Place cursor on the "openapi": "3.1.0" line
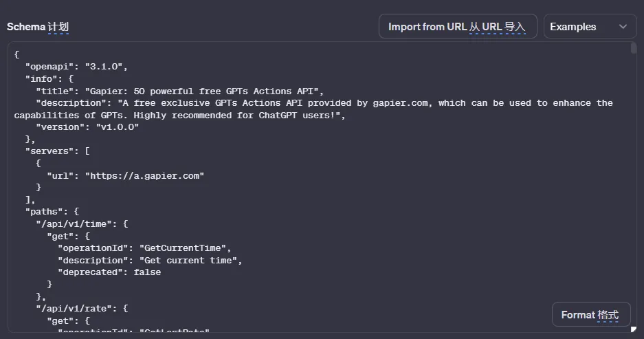Image resolution: width=644 pixels, height=339 pixels. [76, 67]
